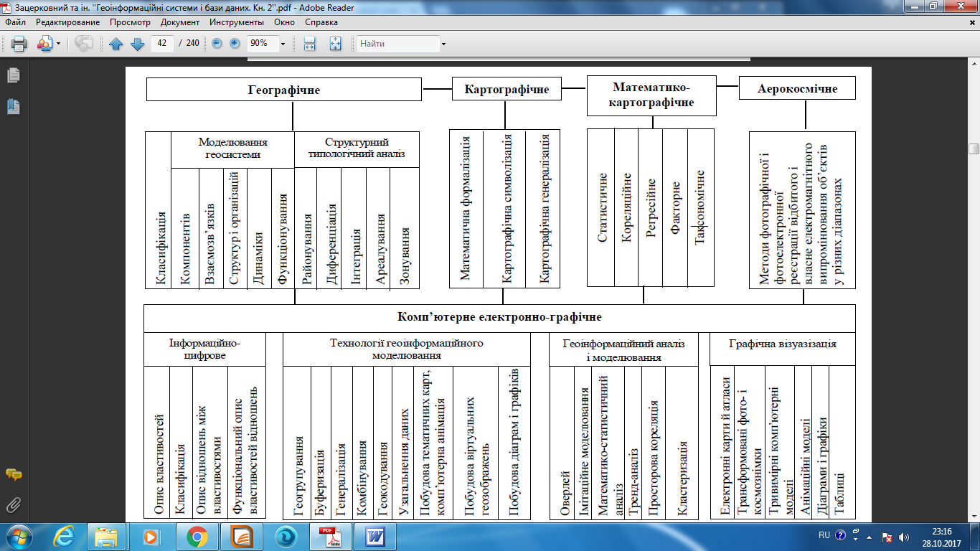The width and height of the screenshot is (980, 551).
Task: Click the Аерокосмічне box in diagram
Action: (x=797, y=89)
